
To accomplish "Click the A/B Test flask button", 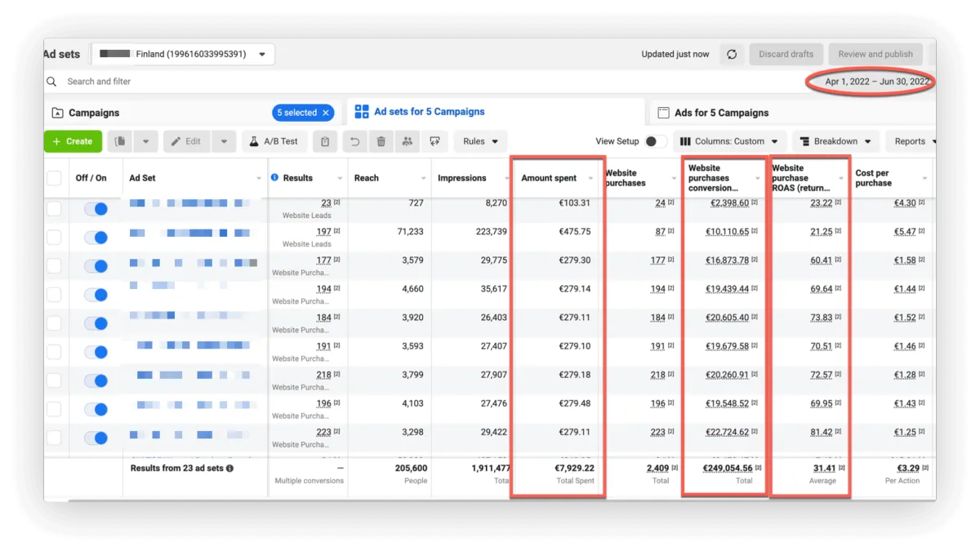I will point(274,141).
